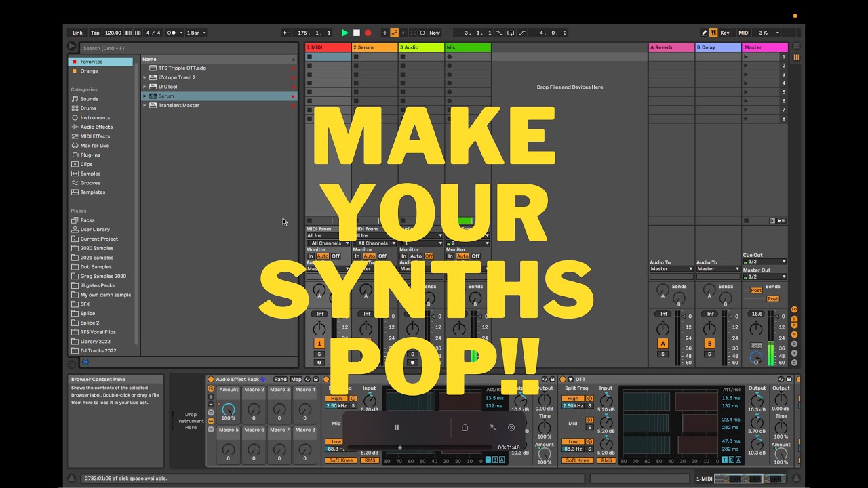Click Rand on Audio Effect Rack
This screenshot has width=868, height=488.
[280, 380]
